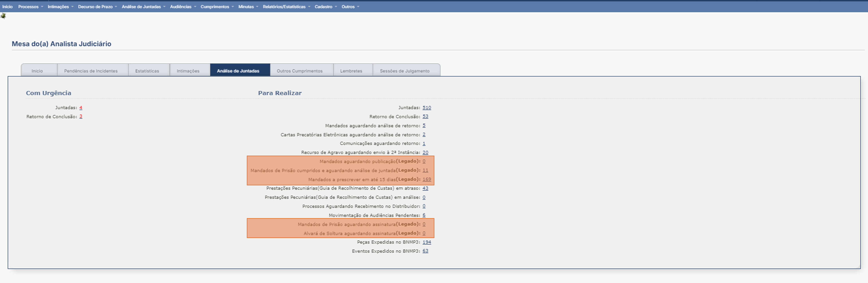Open urgent Juntadas count 4

pyautogui.click(x=81, y=107)
